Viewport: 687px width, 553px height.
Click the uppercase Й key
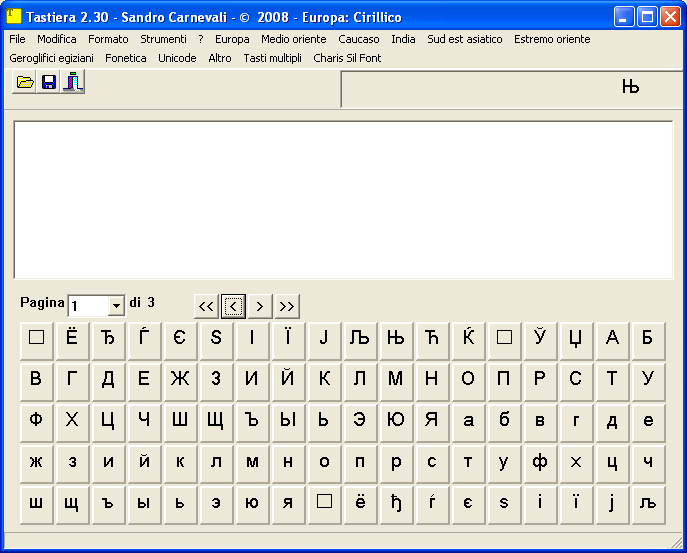click(x=288, y=382)
